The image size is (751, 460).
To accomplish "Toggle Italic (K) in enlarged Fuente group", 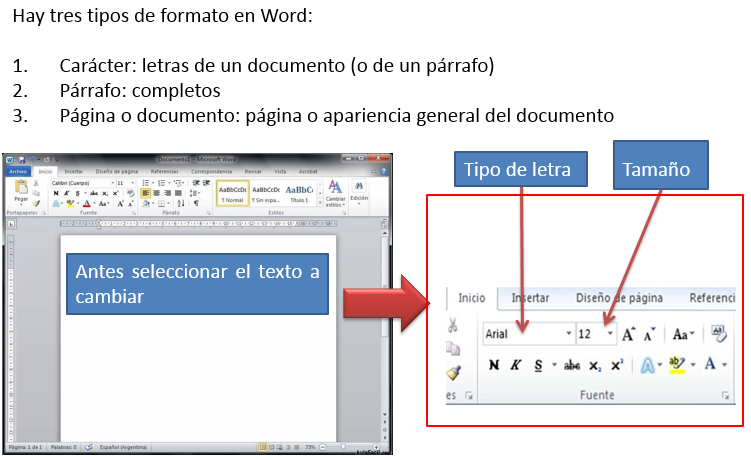I will point(515,365).
